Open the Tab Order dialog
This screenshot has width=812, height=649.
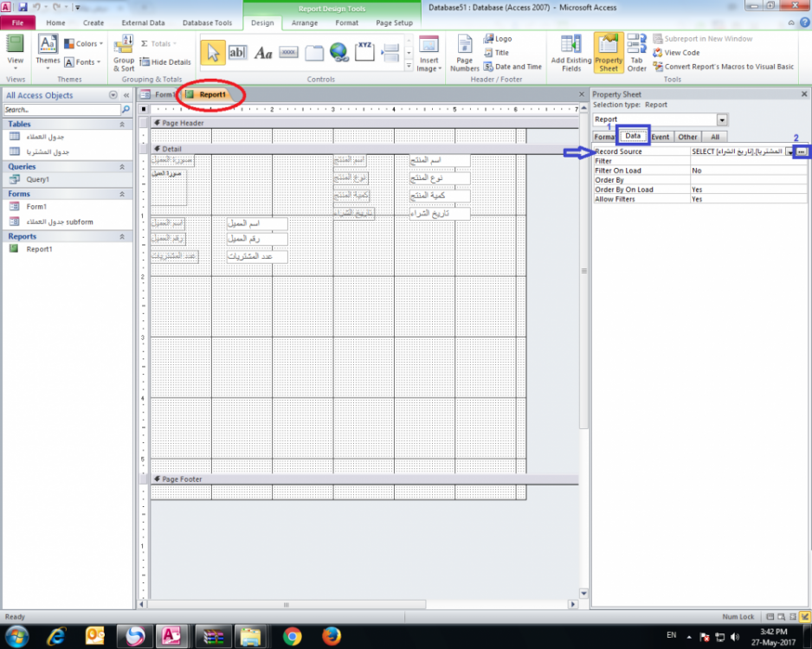636,53
